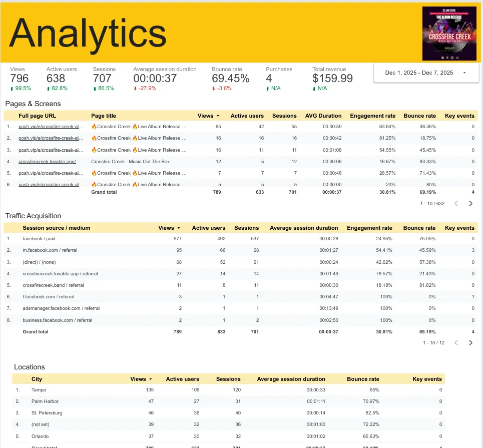This screenshot has width=483, height=448.
Task: Click the l.facebook.com / referral row
Action: coord(241,297)
